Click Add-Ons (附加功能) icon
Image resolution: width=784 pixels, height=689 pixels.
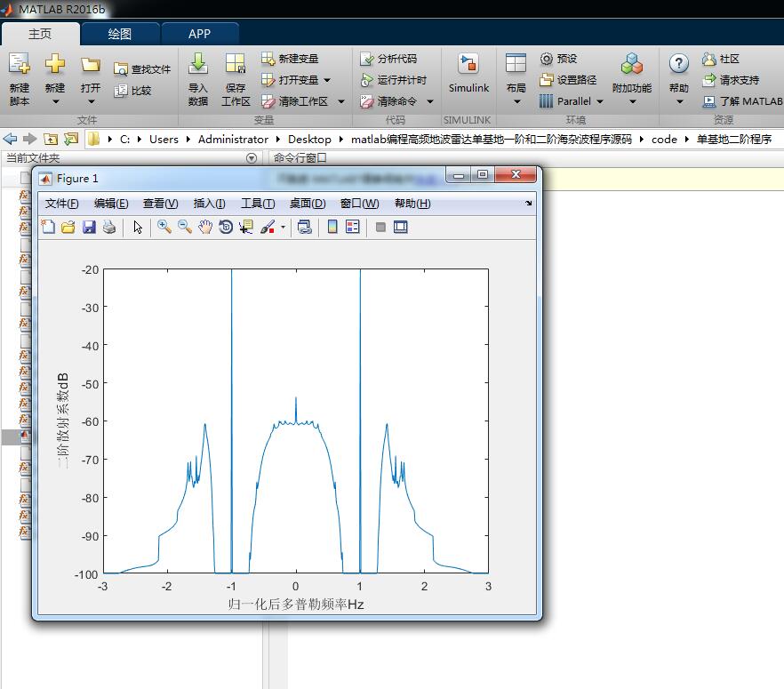click(x=632, y=64)
